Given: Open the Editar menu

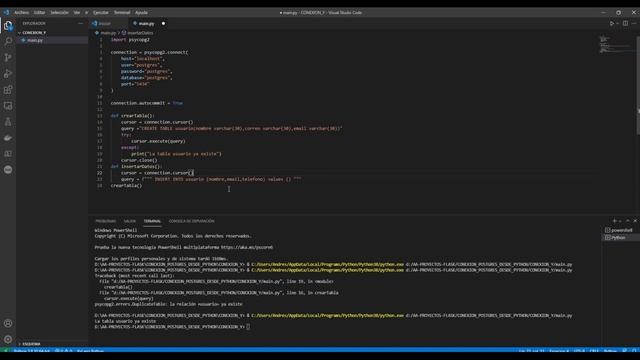Looking at the screenshot, I should (40, 13).
